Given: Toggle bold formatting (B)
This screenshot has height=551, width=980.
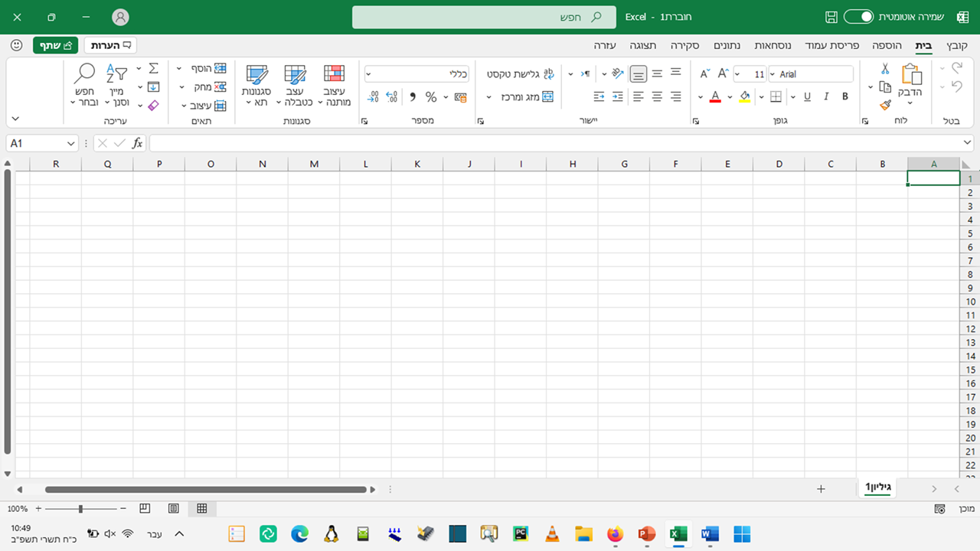Looking at the screenshot, I should [845, 96].
